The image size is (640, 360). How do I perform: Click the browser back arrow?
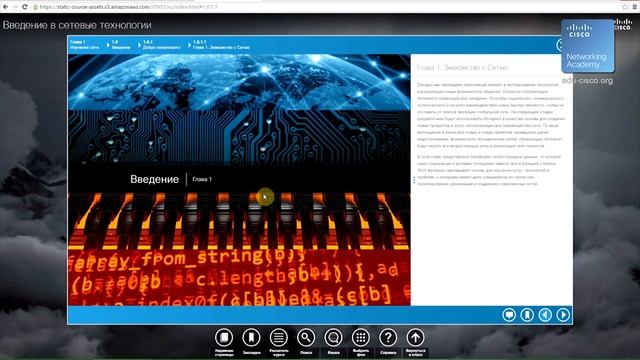point(5,7)
